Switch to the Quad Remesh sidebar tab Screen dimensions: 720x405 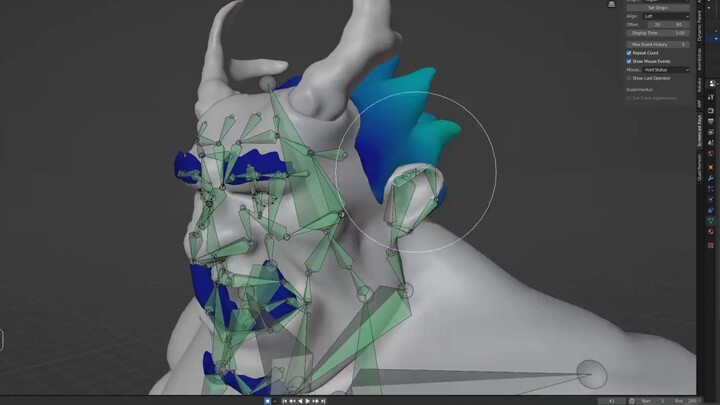point(699,168)
